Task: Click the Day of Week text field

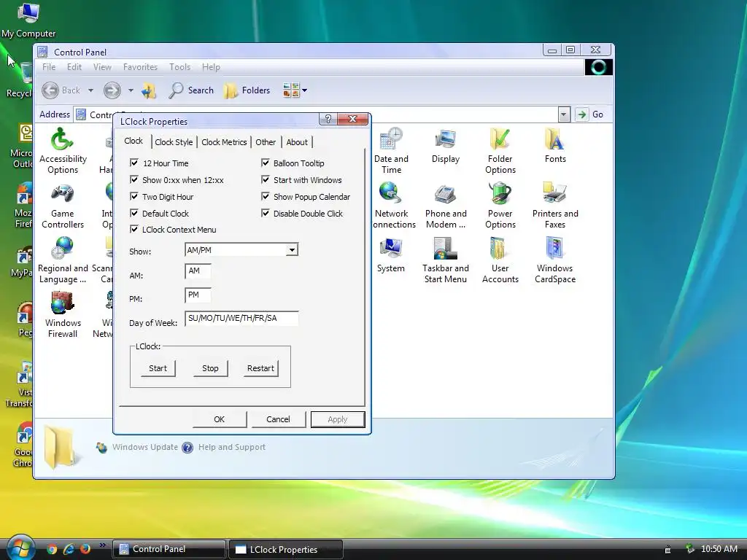Action: tap(241, 318)
